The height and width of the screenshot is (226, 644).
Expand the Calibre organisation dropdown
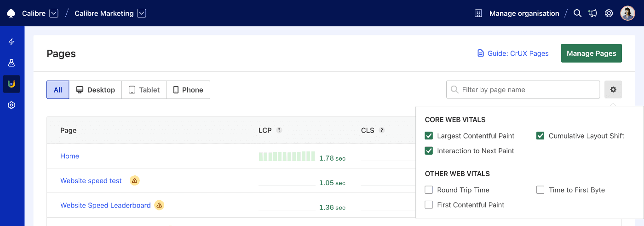[x=54, y=13]
